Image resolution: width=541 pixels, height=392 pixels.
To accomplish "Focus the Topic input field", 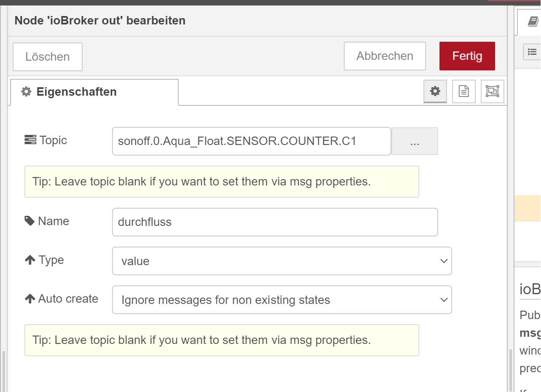I will click(252, 141).
